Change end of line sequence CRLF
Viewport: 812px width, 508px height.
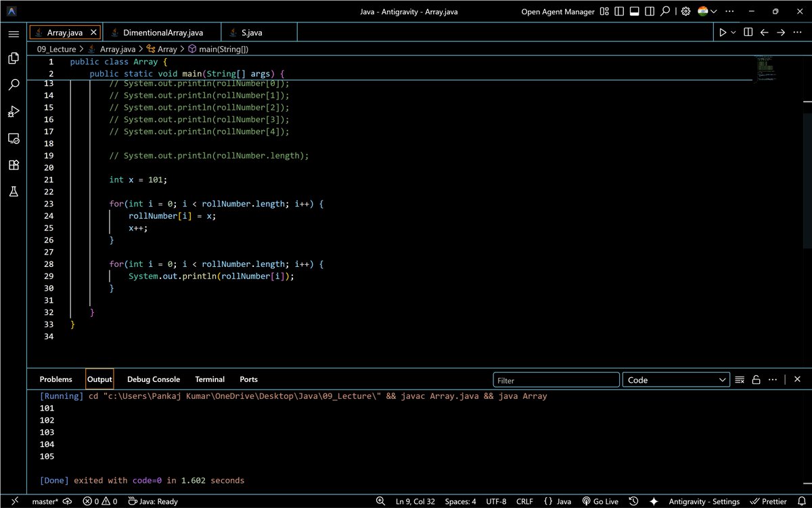(525, 501)
